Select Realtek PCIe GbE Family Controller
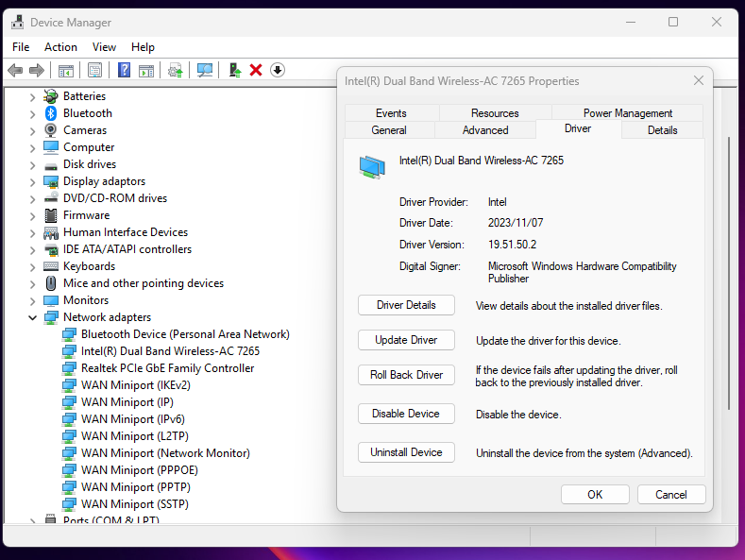 point(168,368)
